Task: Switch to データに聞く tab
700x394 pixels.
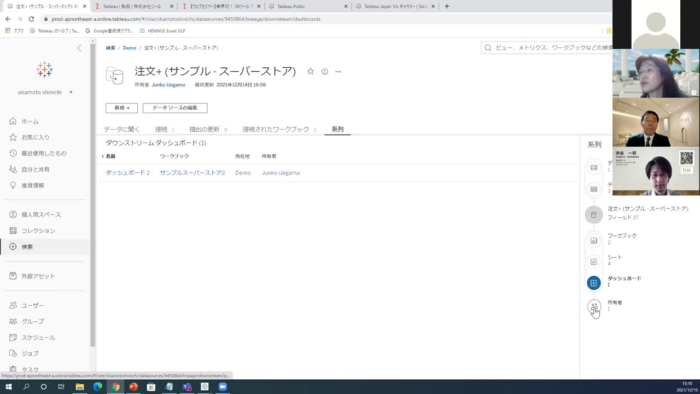Action: (122, 129)
